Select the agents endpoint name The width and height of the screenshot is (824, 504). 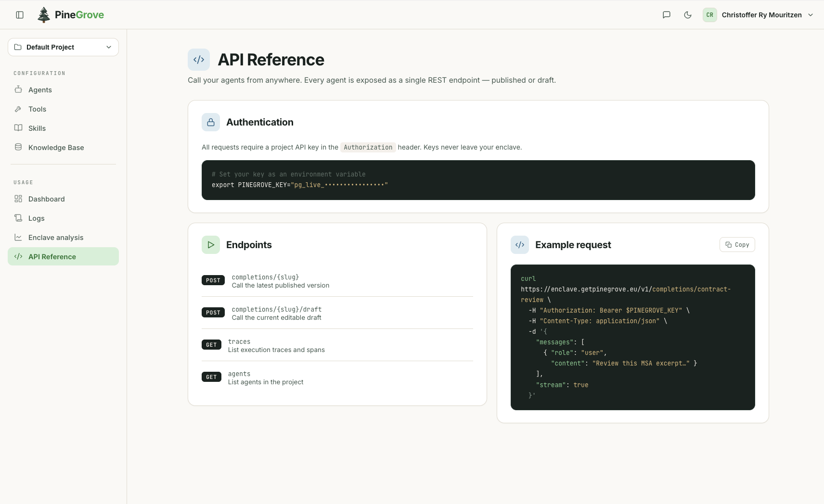239,374
